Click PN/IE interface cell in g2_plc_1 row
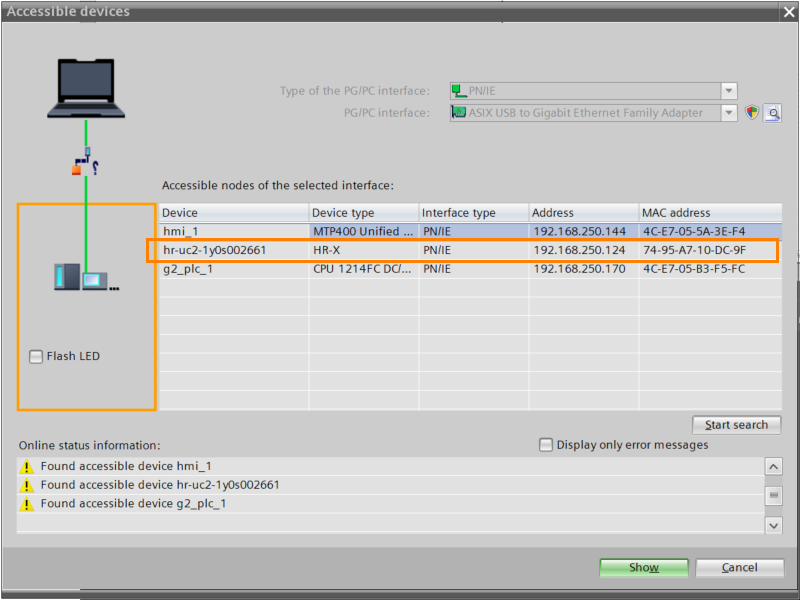The width and height of the screenshot is (800, 600). [474, 269]
